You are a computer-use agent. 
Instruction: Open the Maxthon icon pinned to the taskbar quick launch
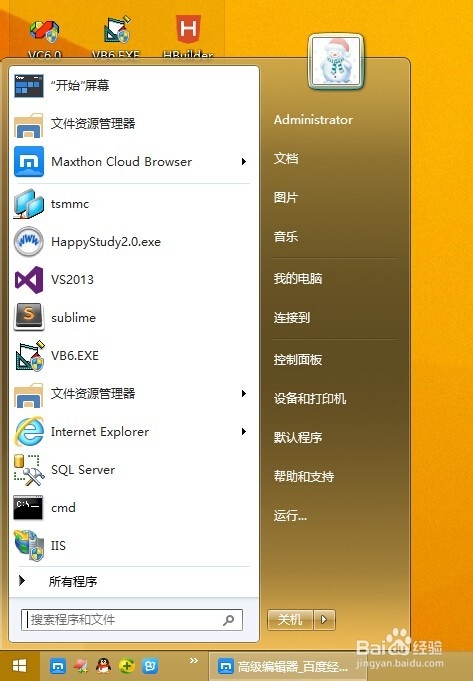[x=58, y=665]
